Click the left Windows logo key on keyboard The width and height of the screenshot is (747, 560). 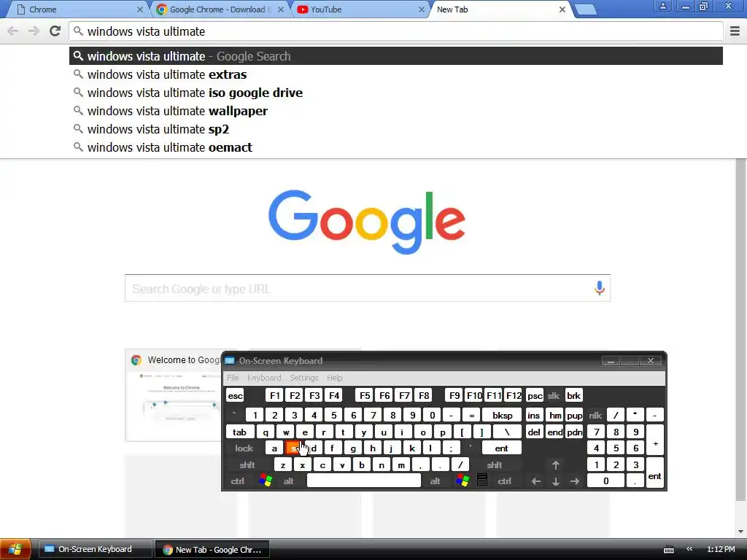(x=266, y=481)
